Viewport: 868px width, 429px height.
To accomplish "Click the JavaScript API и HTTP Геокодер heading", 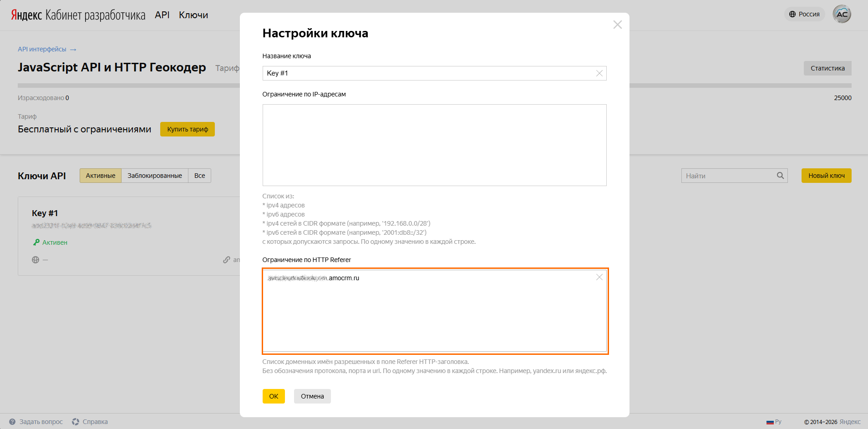I will [x=112, y=67].
